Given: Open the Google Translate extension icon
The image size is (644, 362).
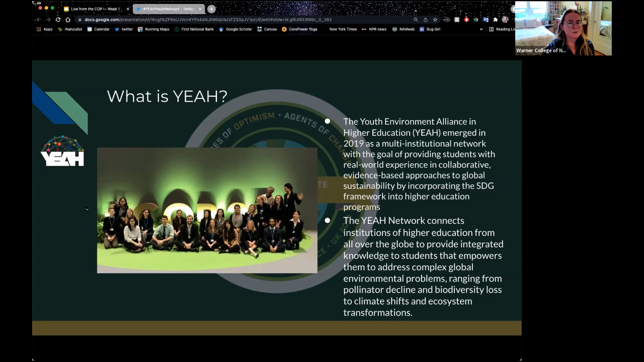Looking at the screenshot, I should pyautogui.click(x=485, y=20).
